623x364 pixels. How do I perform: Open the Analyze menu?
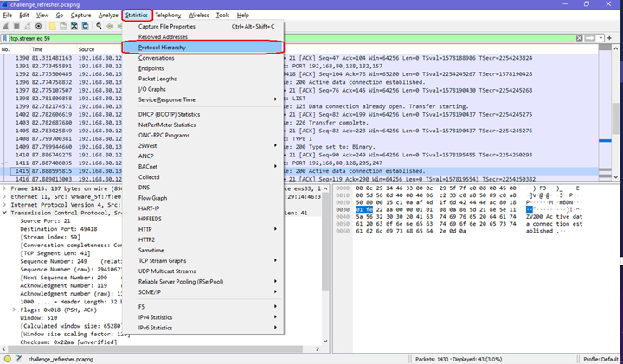click(108, 15)
